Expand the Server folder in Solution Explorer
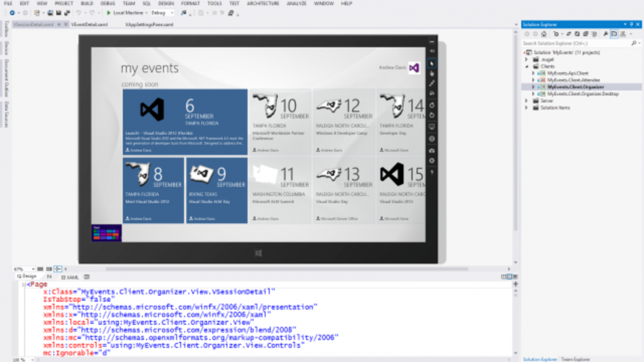 pyautogui.click(x=527, y=101)
